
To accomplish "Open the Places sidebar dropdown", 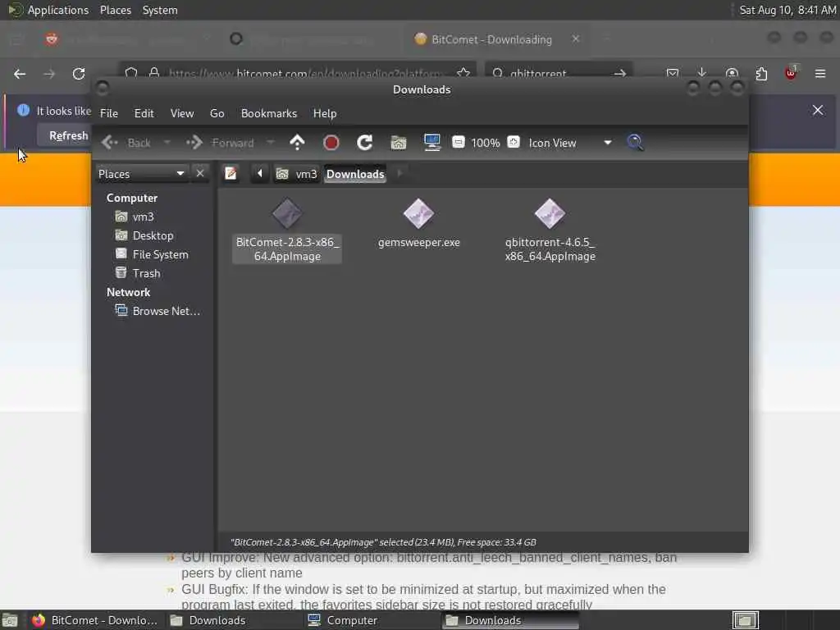I will [x=141, y=174].
